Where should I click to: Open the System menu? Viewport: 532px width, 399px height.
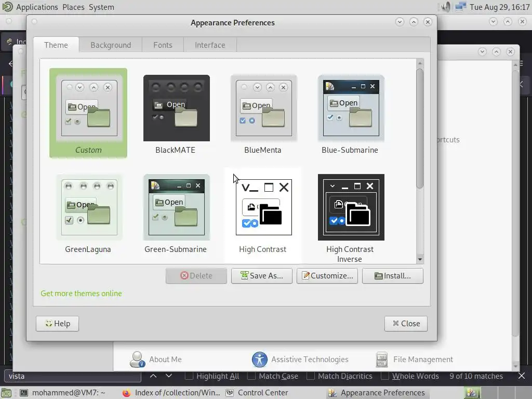point(101,7)
